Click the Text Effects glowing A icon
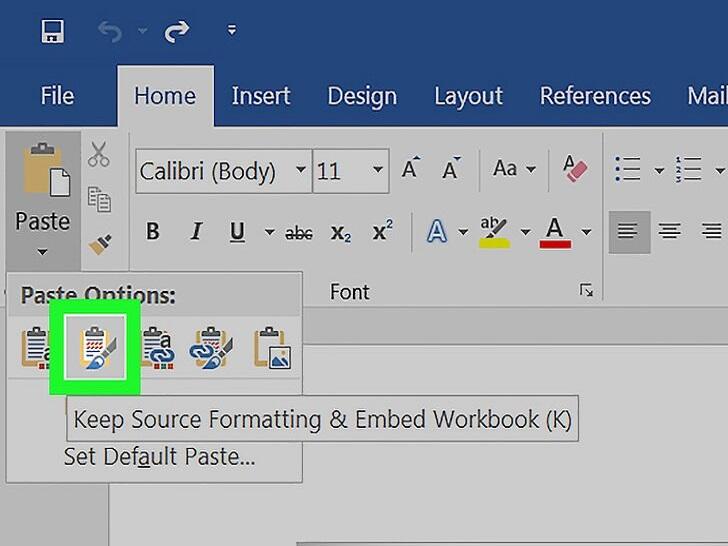Image resolution: width=728 pixels, height=546 pixels. (x=436, y=232)
